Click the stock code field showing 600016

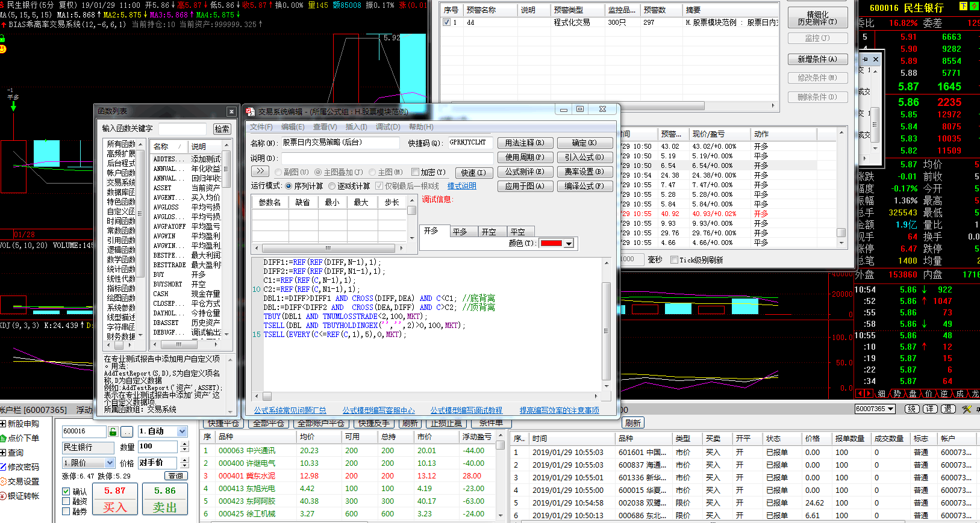(x=83, y=432)
